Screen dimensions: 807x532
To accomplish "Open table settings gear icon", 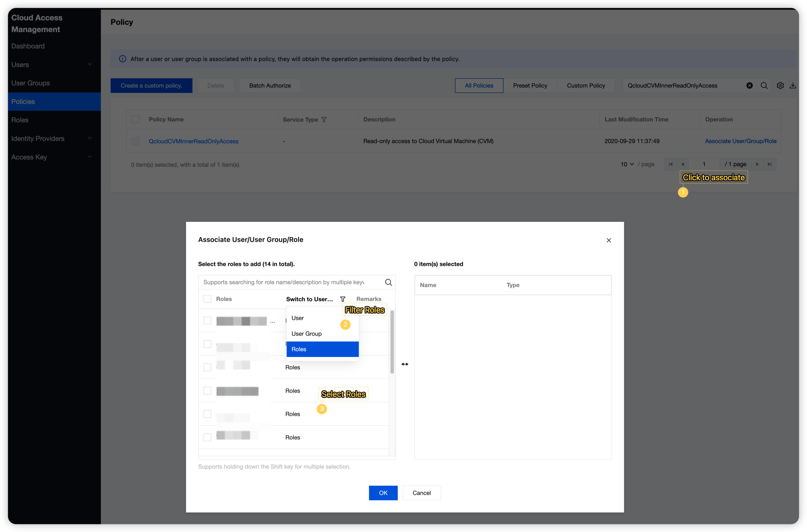I will (x=780, y=85).
